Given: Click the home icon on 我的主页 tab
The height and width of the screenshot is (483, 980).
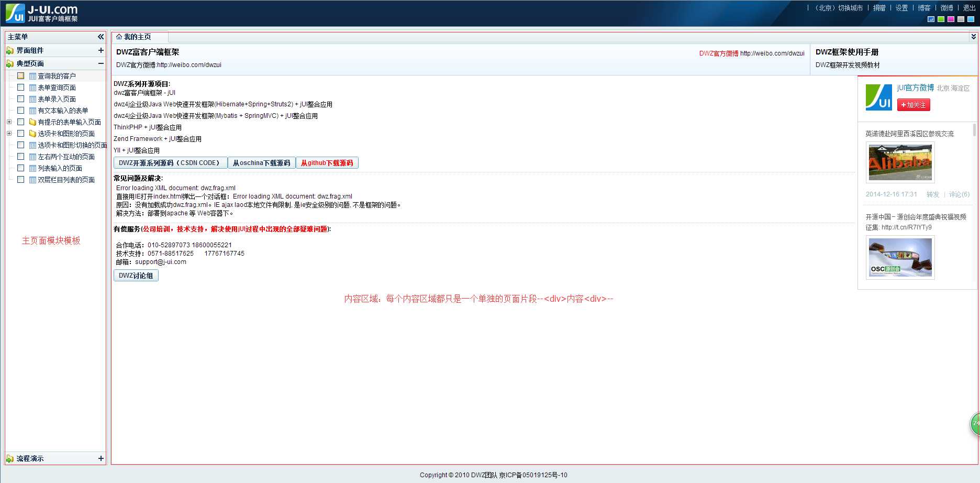Looking at the screenshot, I should 119,37.
